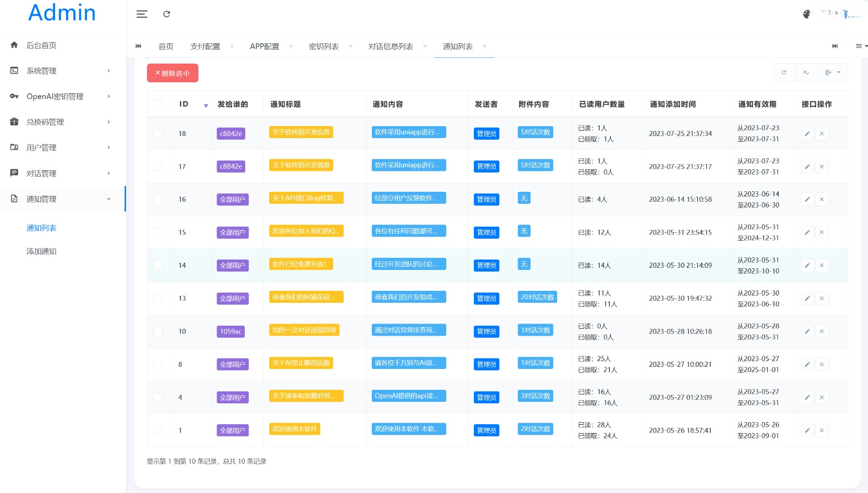Check the checkbox for row ID 14
This screenshot has width=868, height=493.
[158, 265]
